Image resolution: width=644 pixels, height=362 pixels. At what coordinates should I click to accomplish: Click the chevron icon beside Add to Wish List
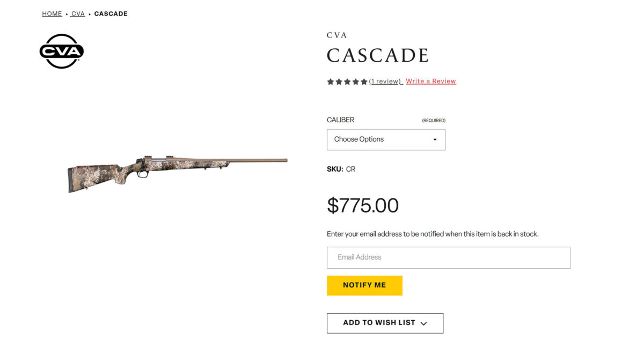tap(423, 323)
